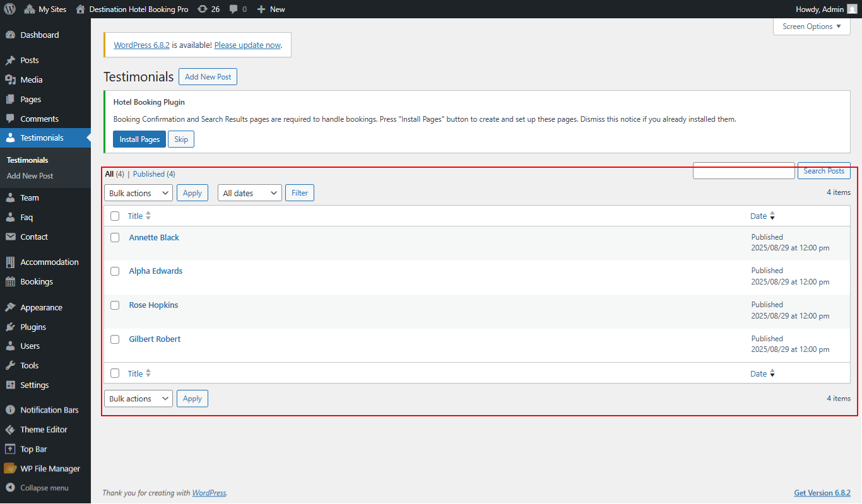Check the Rose Hopkins row checkbox
862x504 pixels.
tap(115, 305)
